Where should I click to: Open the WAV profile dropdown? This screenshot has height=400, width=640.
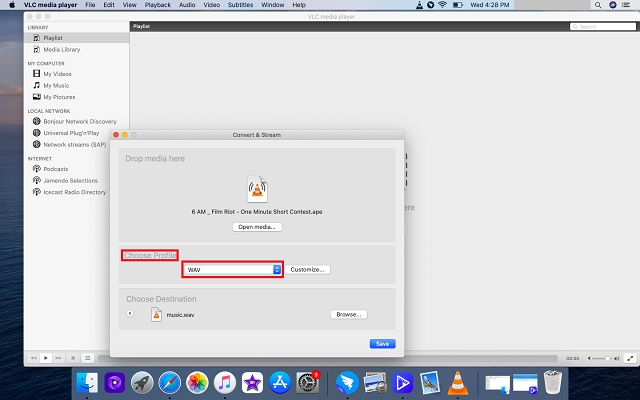tap(233, 269)
